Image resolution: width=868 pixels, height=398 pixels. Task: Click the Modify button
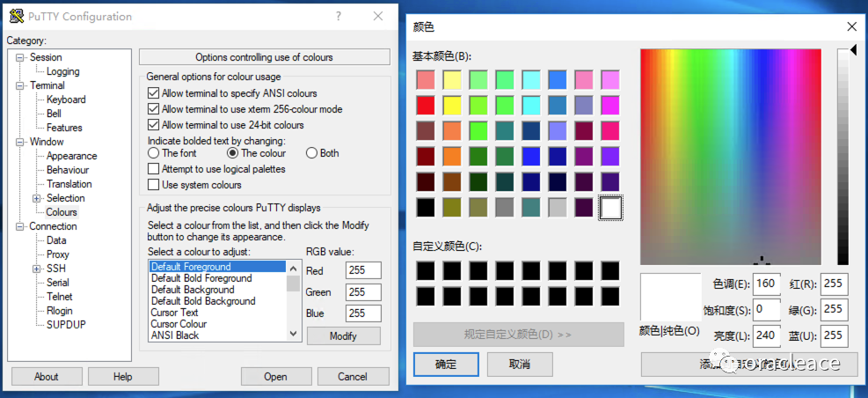[343, 335]
